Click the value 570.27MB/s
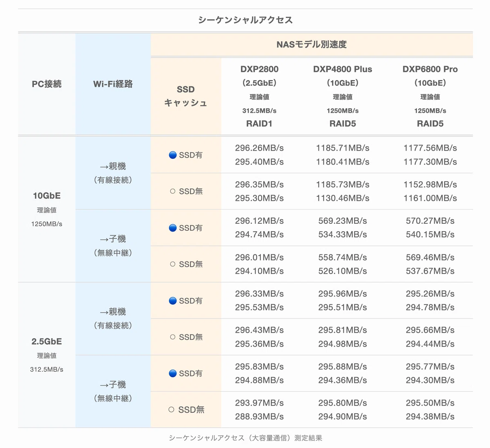Screen dimensions: 490x448 tap(430, 221)
